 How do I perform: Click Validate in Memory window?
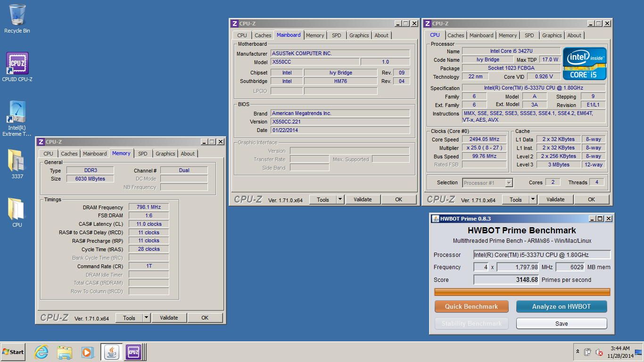tap(169, 318)
